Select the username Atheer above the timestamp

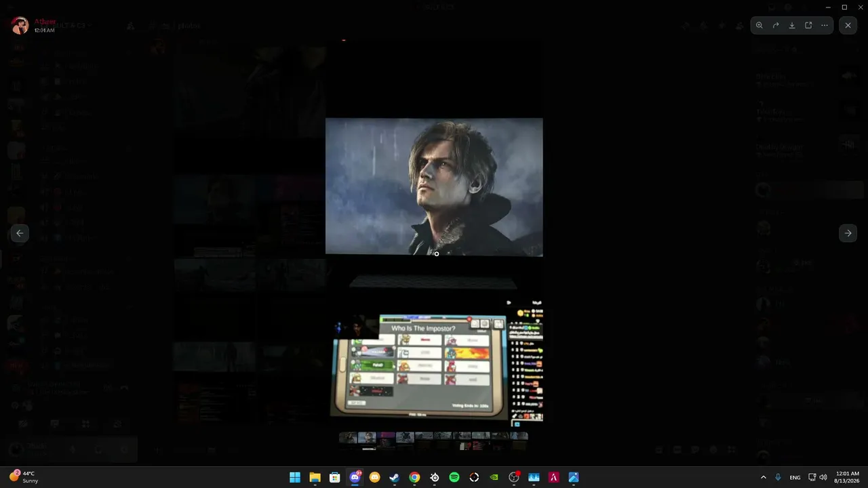pos(45,22)
